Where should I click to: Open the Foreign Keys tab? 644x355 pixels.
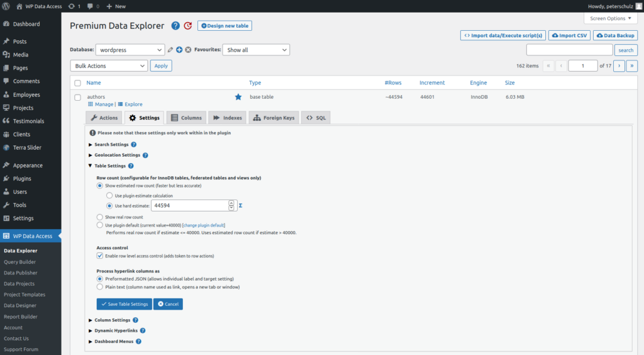[273, 118]
